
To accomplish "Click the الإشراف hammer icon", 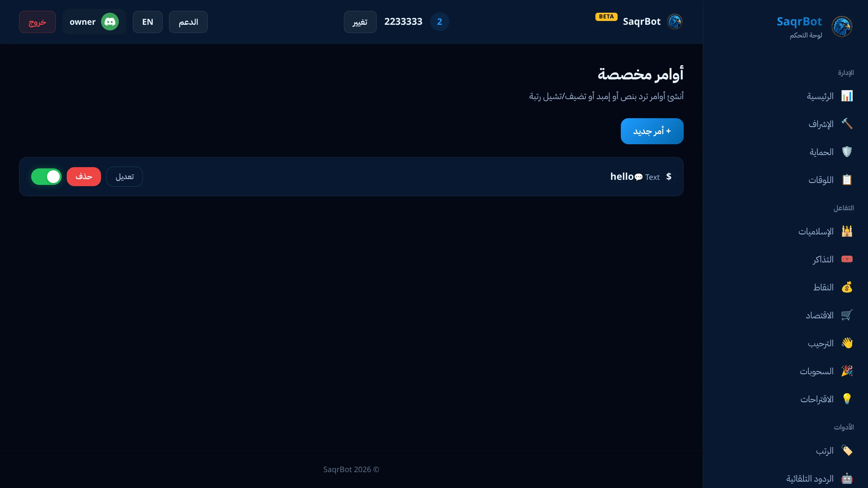I will point(847,124).
